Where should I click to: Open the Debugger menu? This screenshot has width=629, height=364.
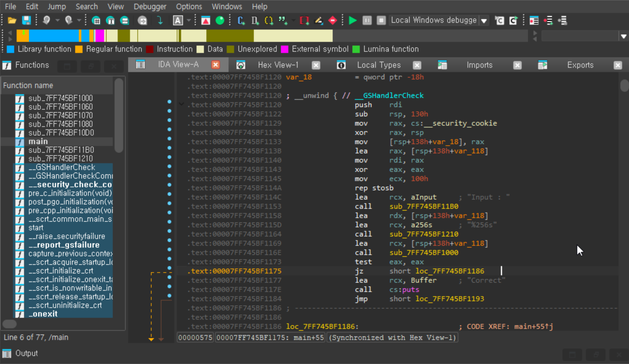coord(150,6)
